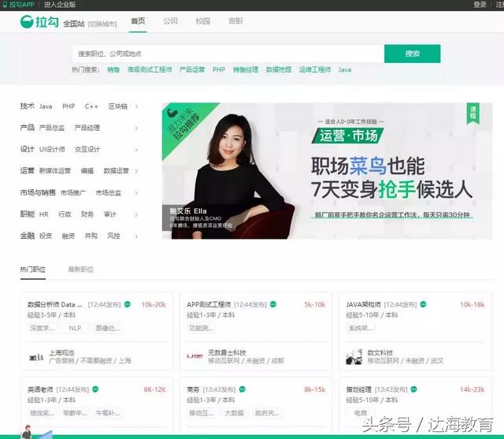Open JAVA架构师 job posting

tap(363, 304)
